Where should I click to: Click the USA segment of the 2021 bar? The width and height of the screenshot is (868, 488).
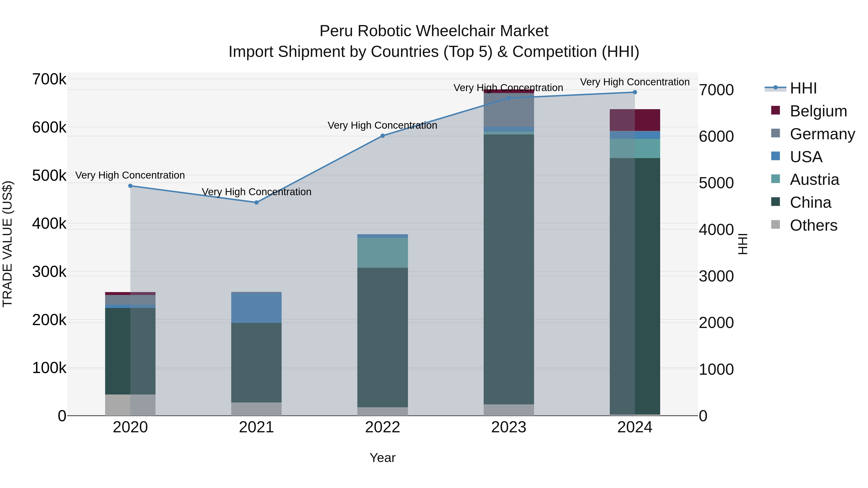tap(257, 308)
